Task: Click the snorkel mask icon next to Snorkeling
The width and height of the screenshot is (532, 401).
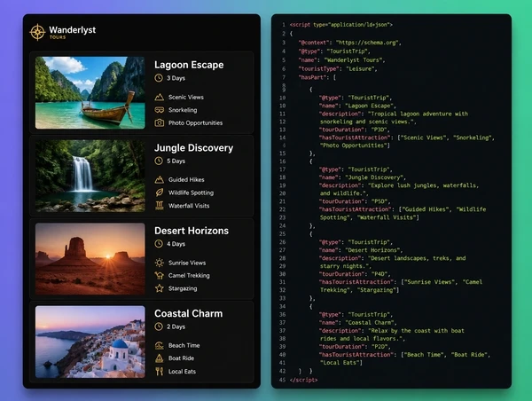Action: pos(159,110)
